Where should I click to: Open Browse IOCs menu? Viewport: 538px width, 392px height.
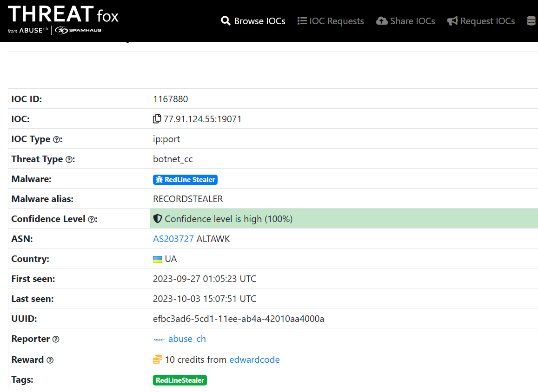253,21
